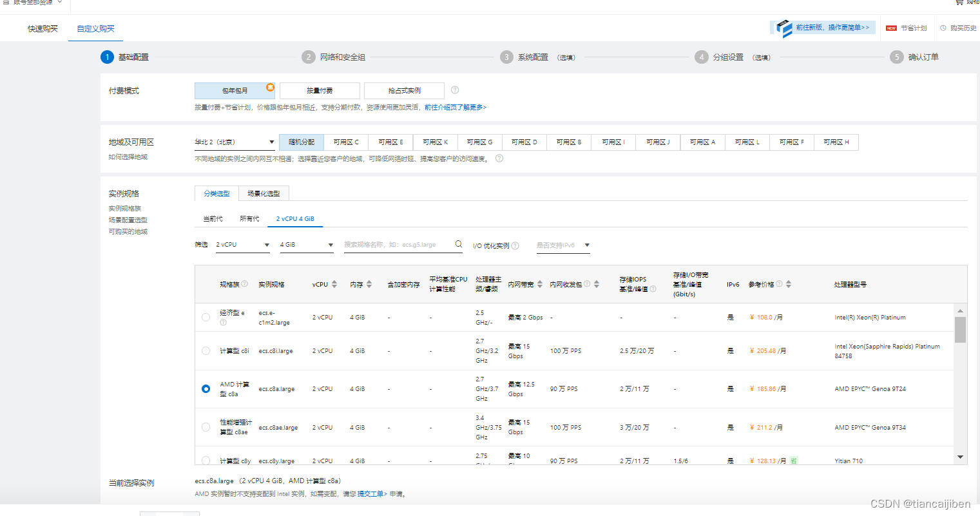Click help icon beside 参考价格 header
The width and height of the screenshot is (980, 516).
779,283
